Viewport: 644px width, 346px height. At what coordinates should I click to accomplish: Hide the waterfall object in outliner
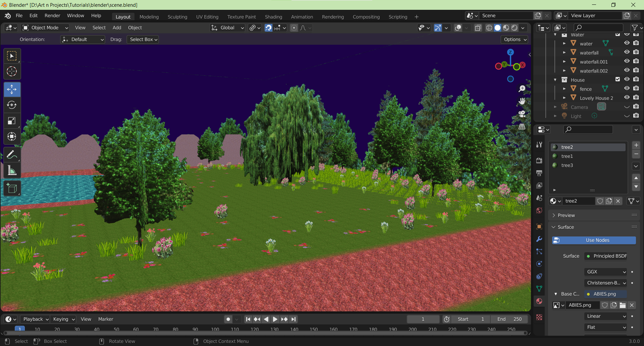point(626,53)
